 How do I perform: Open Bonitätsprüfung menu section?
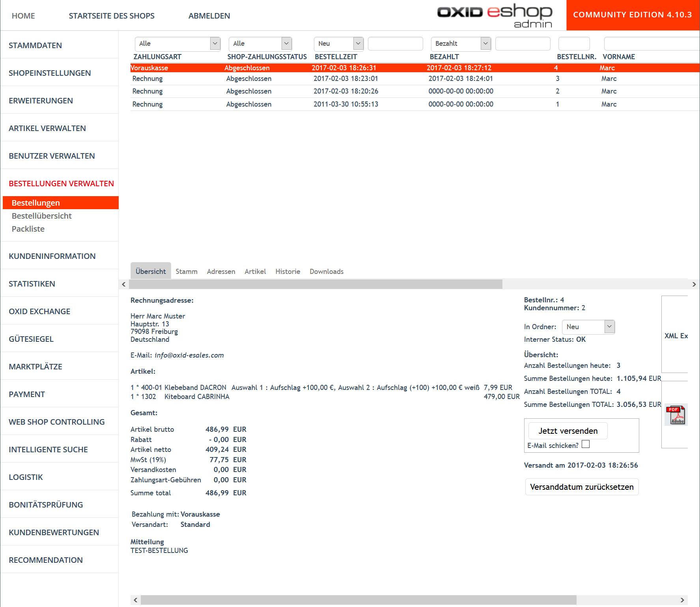pyautogui.click(x=46, y=505)
